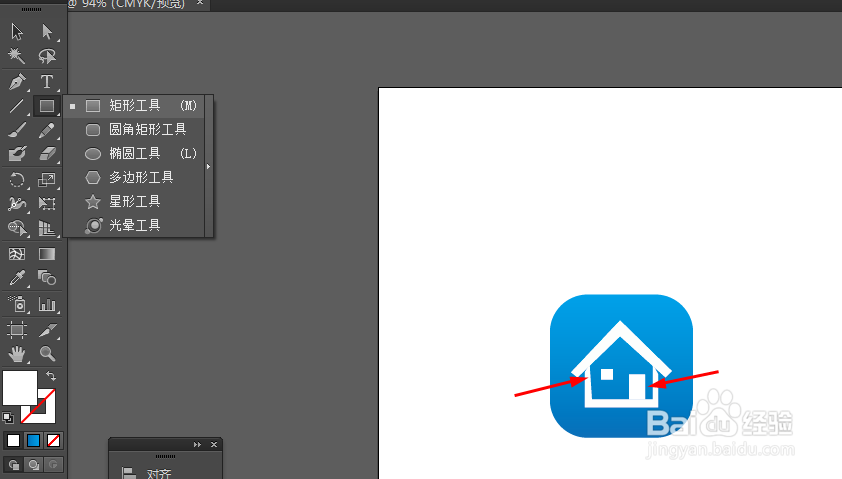Close the document tab at 94% CMYK
The height and width of the screenshot is (479, 842).
(x=200, y=3)
